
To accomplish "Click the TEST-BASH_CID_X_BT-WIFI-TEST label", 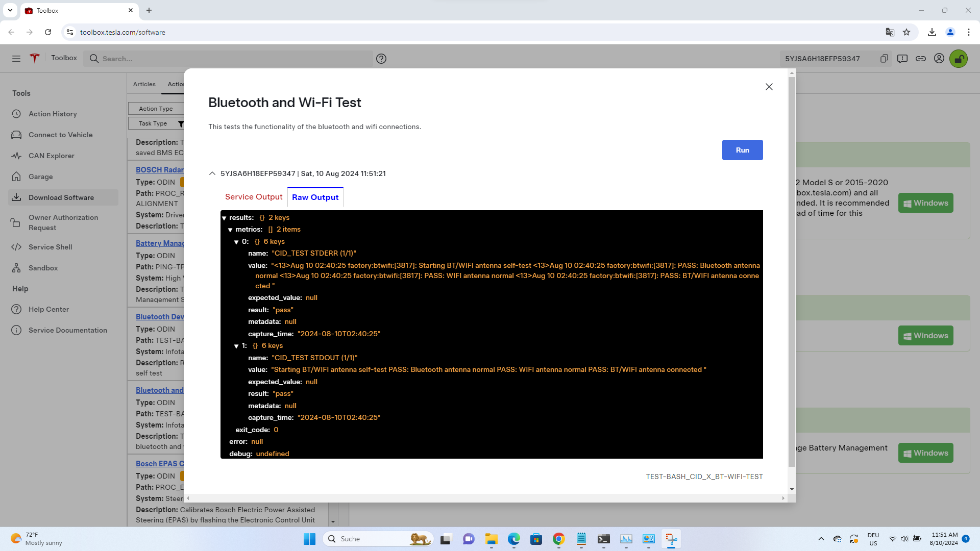I will (x=704, y=477).
